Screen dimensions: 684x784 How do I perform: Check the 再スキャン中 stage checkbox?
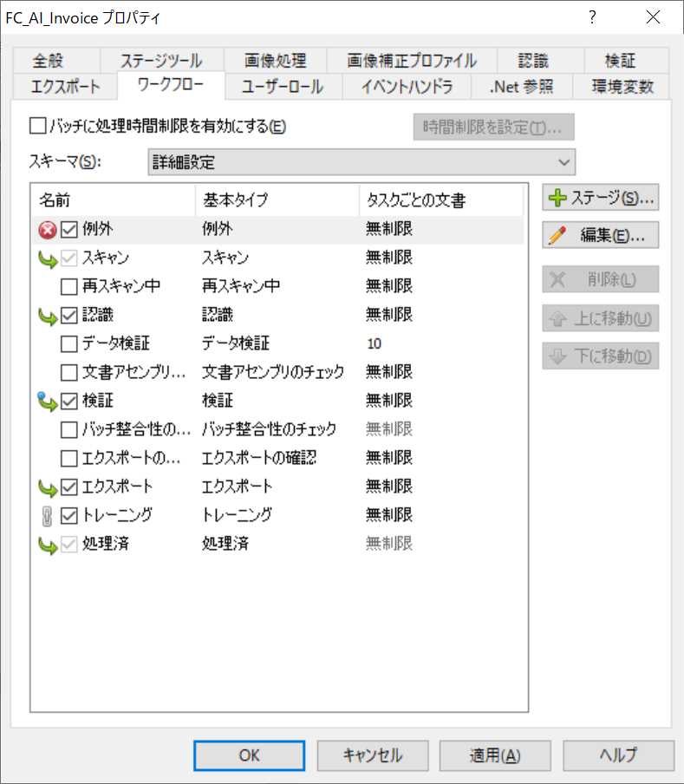click(69, 287)
